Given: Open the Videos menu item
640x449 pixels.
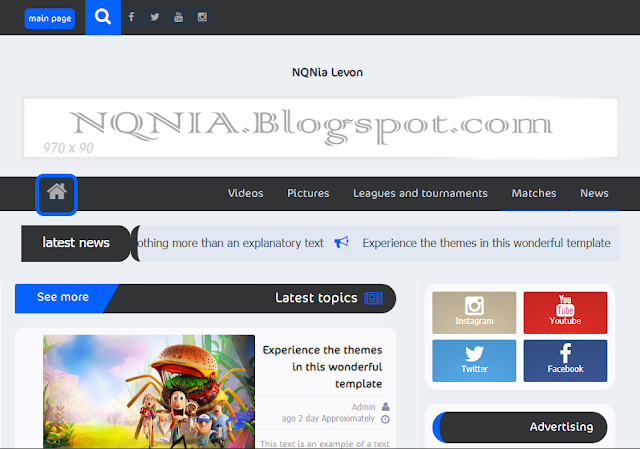Looking at the screenshot, I should tap(246, 193).
